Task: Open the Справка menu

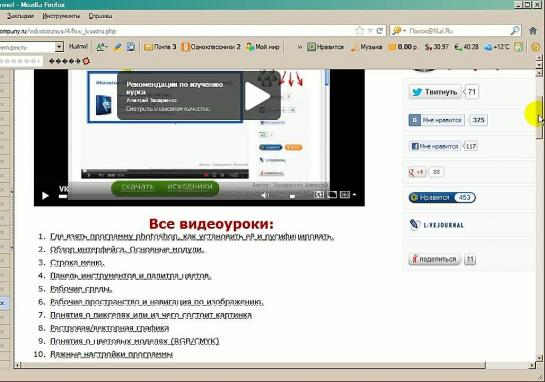Action: 100,16
